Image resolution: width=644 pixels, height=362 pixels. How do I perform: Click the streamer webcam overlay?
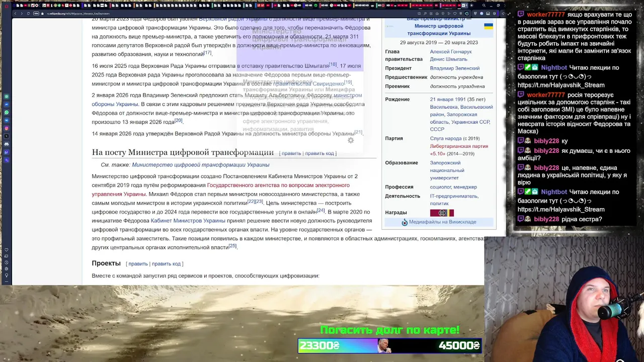pyautogui.click(x=564, y=299)
